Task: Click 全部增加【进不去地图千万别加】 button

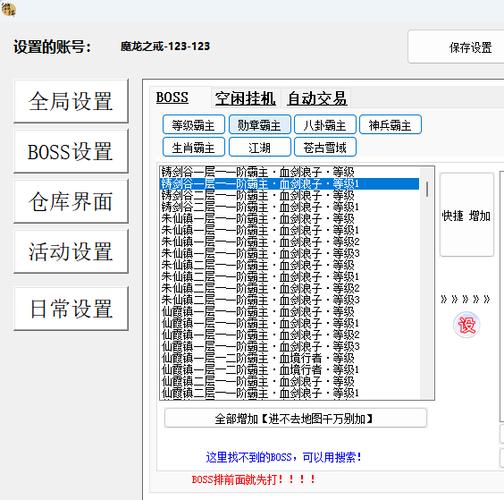Action: [295, 418]
